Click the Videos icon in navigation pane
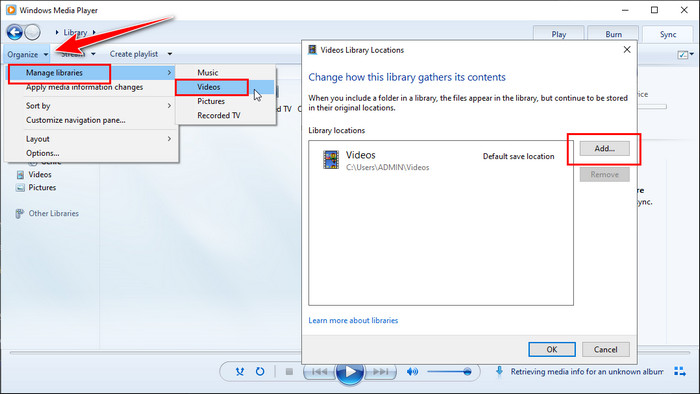Screen dimensions: 700x394 pyautogui.click(x=20, y=174)
